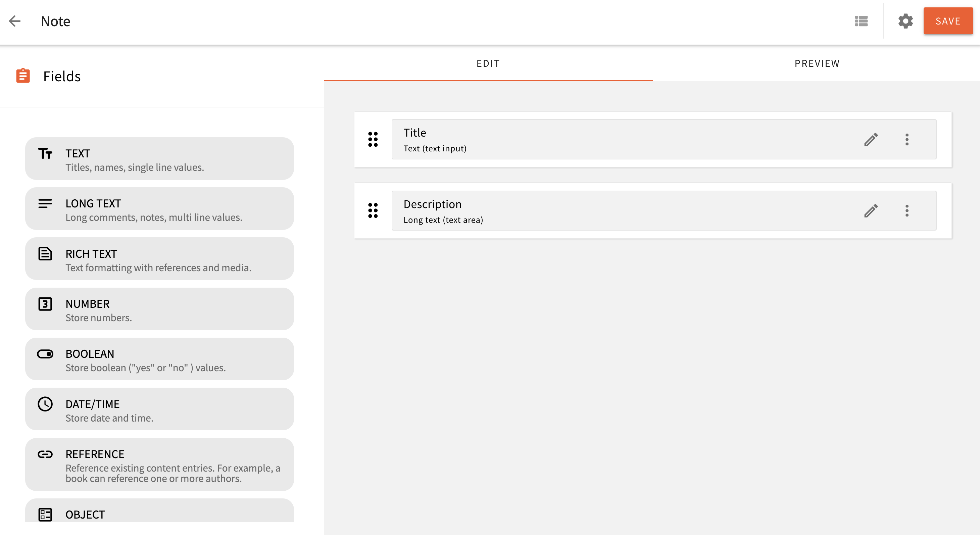Click 'Store boolean ("yes" or "no") values.' text

coord(146,368)
